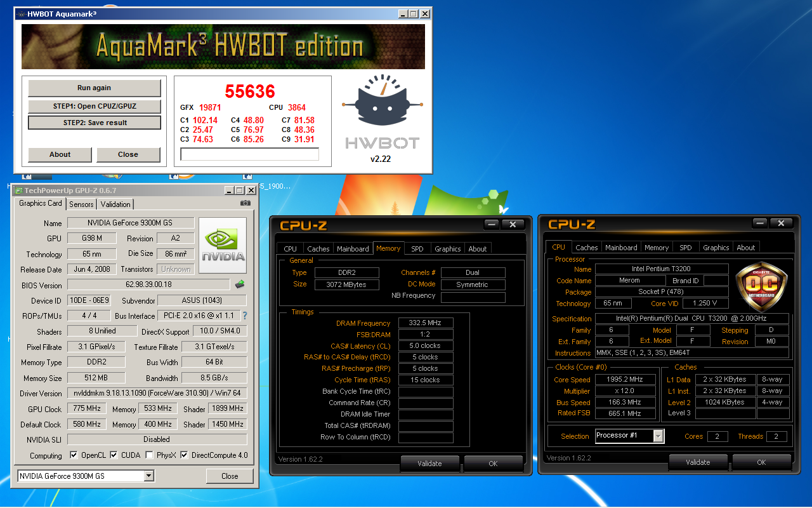Minimize the CPU-Z Memory window

(491, 224)
